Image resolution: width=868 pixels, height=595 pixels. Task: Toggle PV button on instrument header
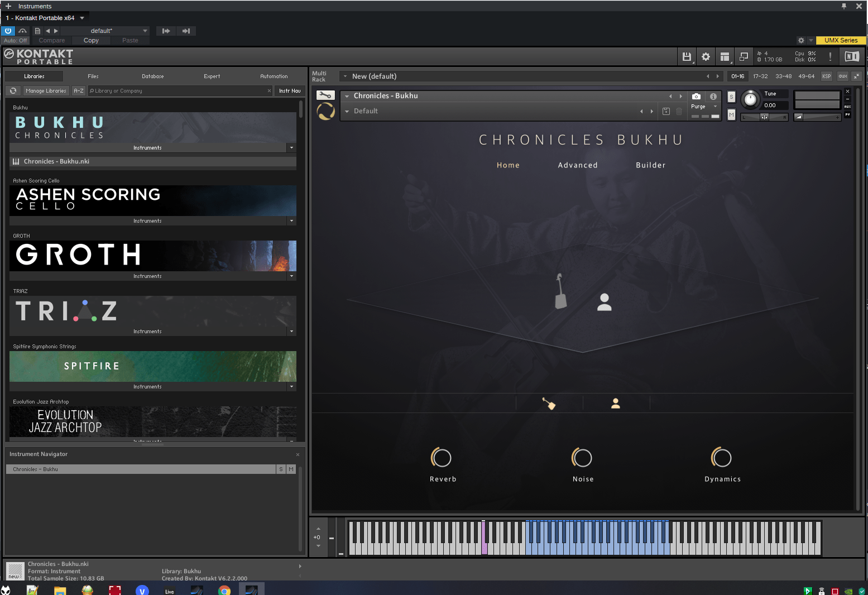pyautogui.click(x=847, y=114)
